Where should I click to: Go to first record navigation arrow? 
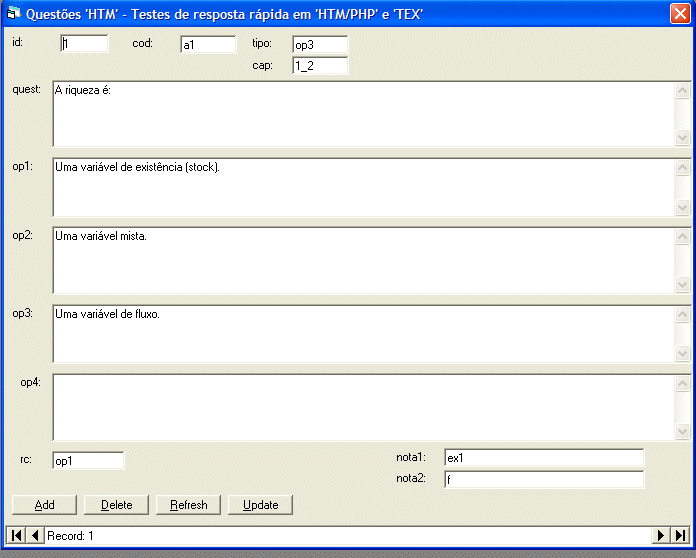pyautogui.click(x=16, y=536)
